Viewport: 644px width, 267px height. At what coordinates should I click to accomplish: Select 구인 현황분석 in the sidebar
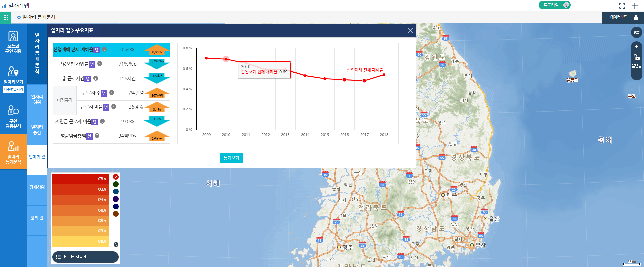coord(13,116)
